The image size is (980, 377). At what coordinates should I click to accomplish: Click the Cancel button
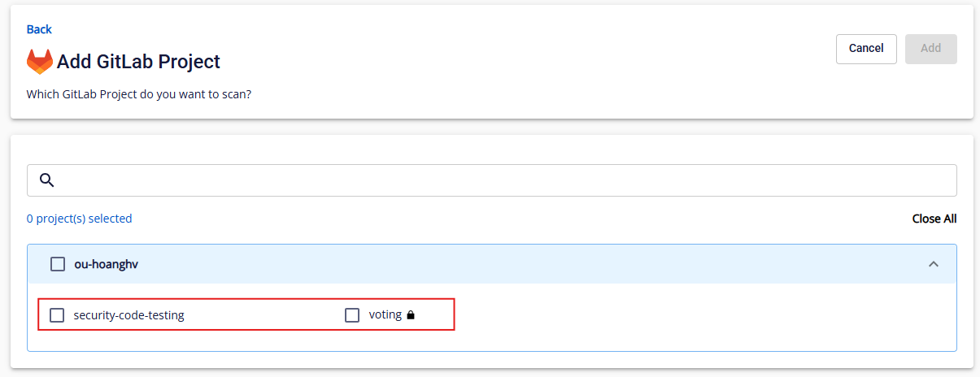click(866, 49)
